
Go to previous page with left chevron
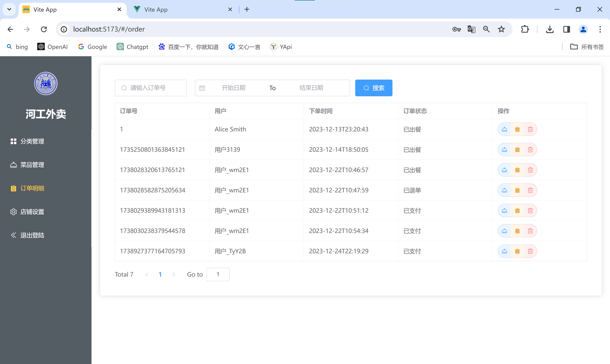[147, 274]
